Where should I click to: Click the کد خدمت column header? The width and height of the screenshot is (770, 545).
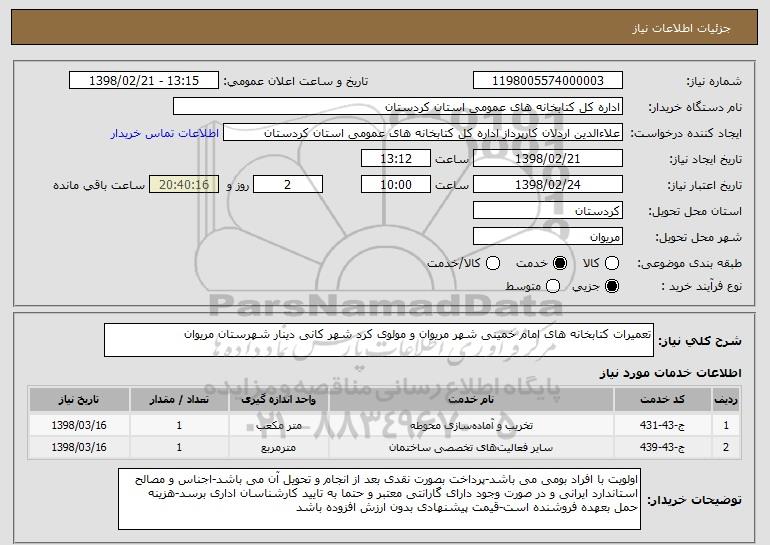coord(662,400)
